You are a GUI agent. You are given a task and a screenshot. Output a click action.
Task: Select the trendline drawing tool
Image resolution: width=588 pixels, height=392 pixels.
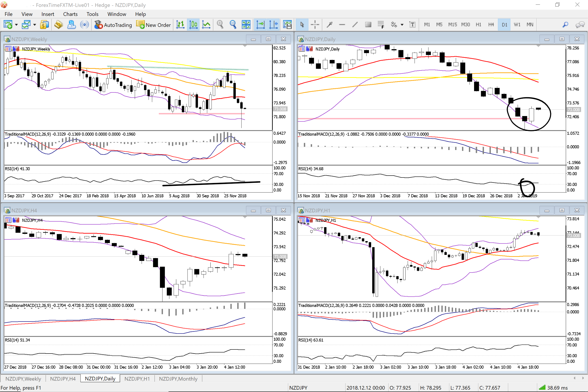(x=355, y=25)
